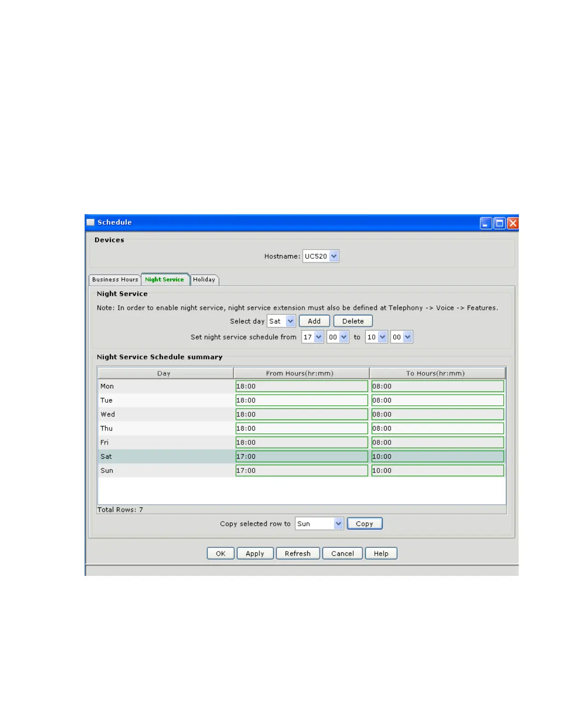Click Thu's 18:00 From Hours field
563x728 pixels.
[302, 428]
